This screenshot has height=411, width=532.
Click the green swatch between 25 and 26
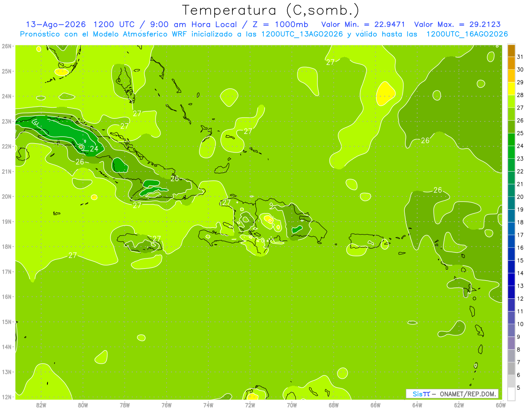coord(511,127)
